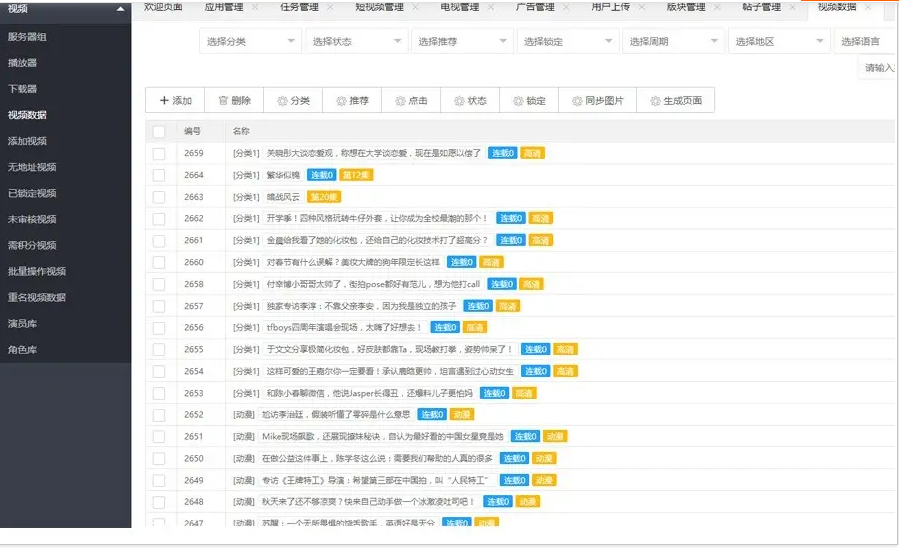Image resolution: width=899 pixels, height=548 pixels.
Task: Open 播放器 in the sidebar
Action: pos(22,62)
